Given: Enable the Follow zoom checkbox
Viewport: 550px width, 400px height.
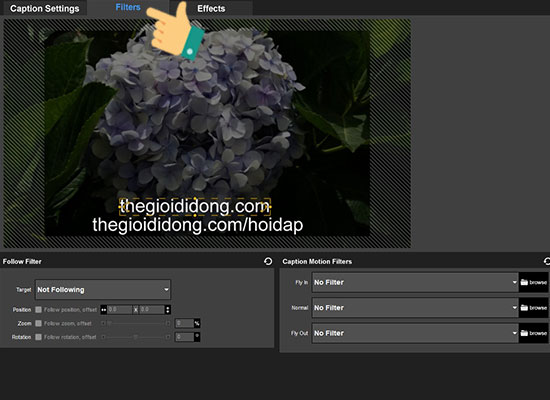Looking at the screenshot, I should (x=38, y=323).
